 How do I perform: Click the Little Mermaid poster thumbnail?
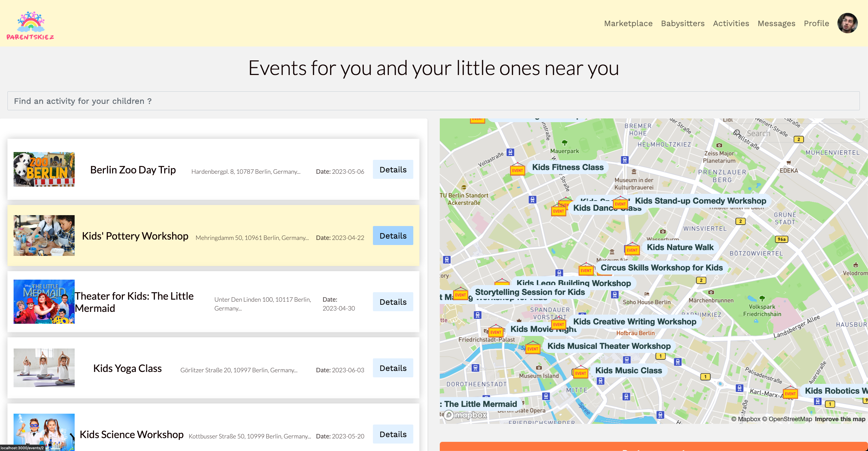pyautogui.click(x=44, y=302)
